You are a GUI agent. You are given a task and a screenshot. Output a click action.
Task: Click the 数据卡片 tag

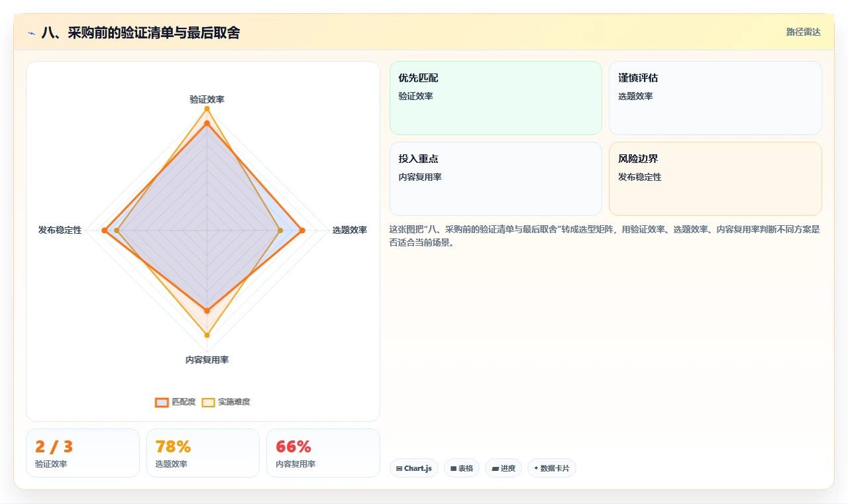[x=552, y=468]
